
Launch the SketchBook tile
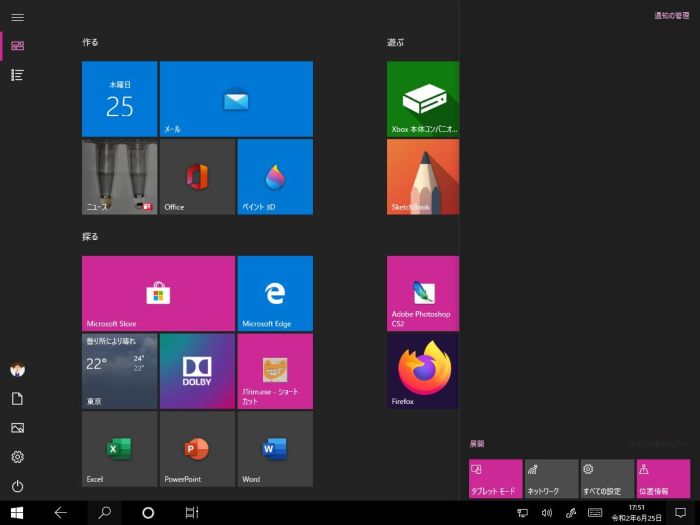(423, 177)
